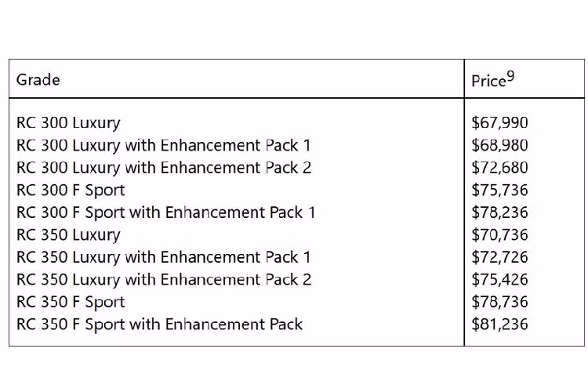The width and height of the screenshot is (588, 392).
Task: Select the RC 300 F Sport grade
Action: coord(71,190)
